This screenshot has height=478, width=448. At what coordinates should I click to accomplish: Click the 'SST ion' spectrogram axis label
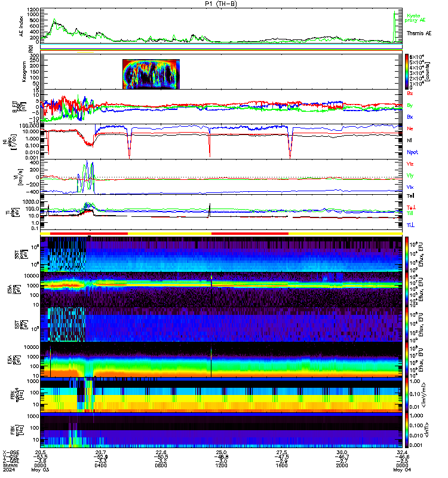[20, 255]
